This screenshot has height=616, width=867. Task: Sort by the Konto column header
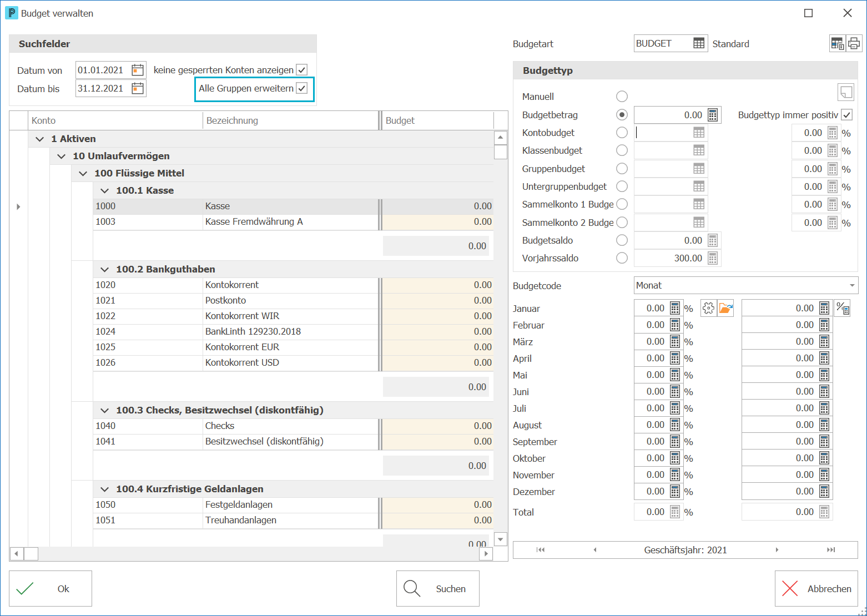point(115,120)
